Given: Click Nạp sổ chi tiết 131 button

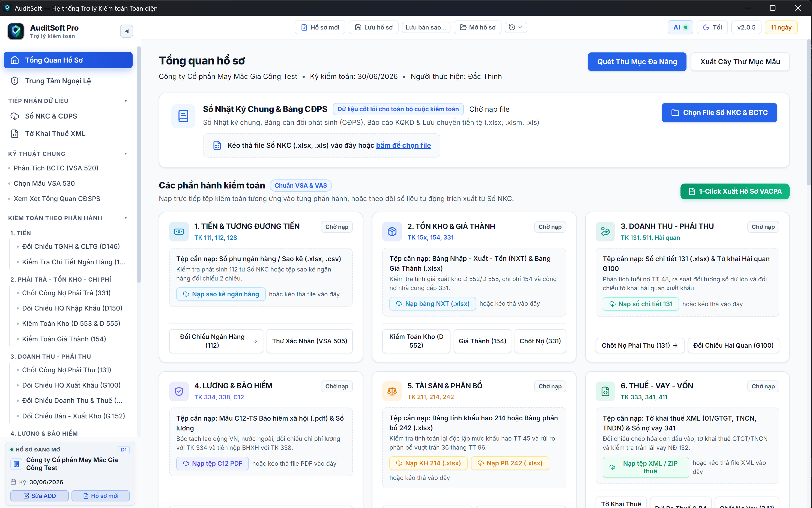Looking at the screenshot, I should pyautogui.click(x=641, y=304).
